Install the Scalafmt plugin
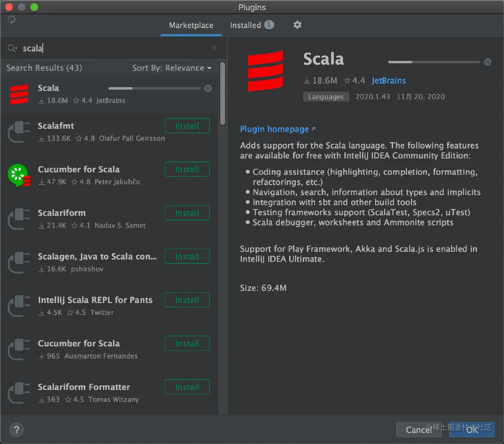This screenshot has height=444, width=504. 187,126
